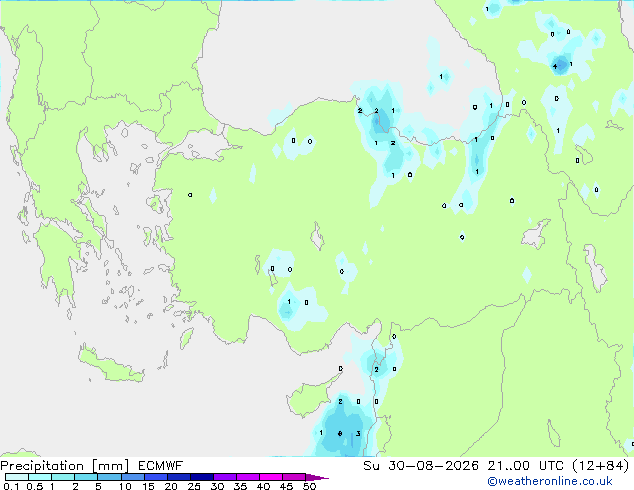Choose the 25–30 mm navy legend swatch
634x490 pixels.
coord(201,477)
